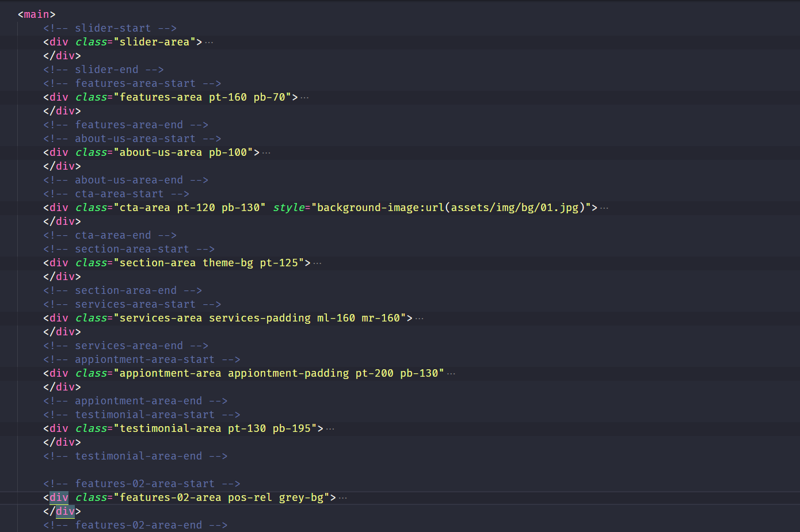Unfold the about-us-area div ellipsis

(266, 153)
